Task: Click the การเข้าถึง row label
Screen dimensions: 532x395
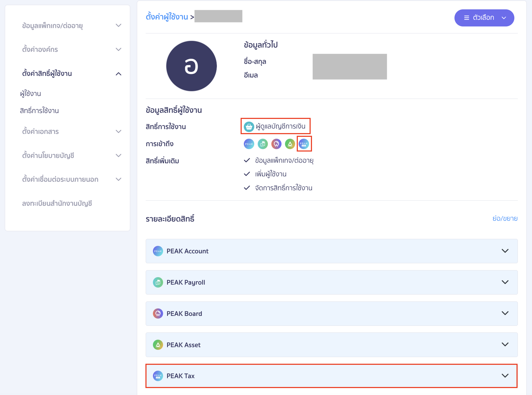Action: (160, 144)
